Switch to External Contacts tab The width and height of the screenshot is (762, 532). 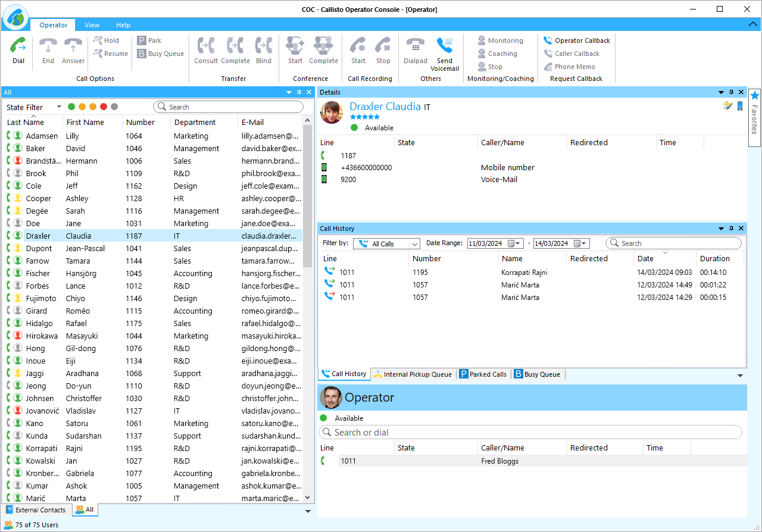(36, 510)
